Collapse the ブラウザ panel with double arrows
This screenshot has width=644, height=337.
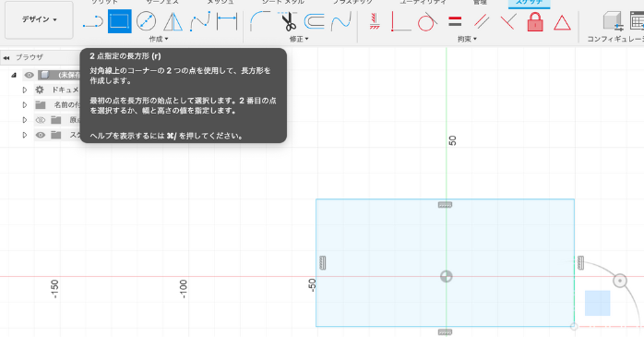pyautogui.click(x=6, y=58)
